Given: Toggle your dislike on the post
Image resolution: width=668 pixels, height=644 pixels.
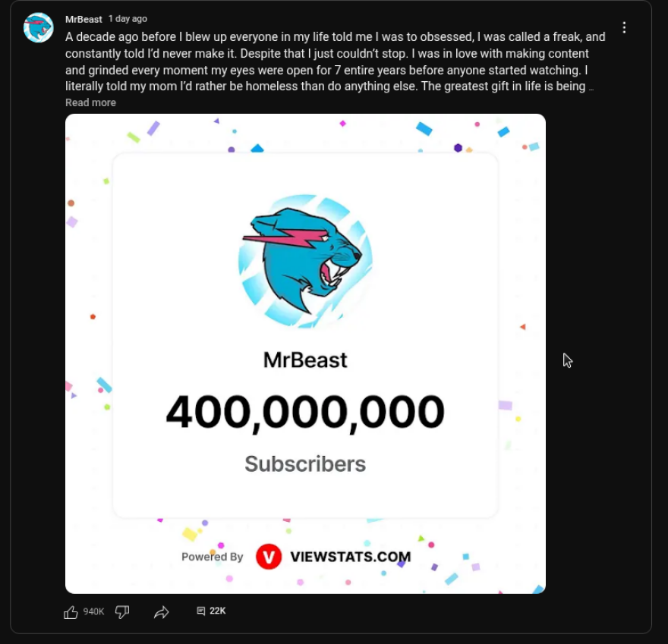Looking at the screenshot, I should coord(122,611).
